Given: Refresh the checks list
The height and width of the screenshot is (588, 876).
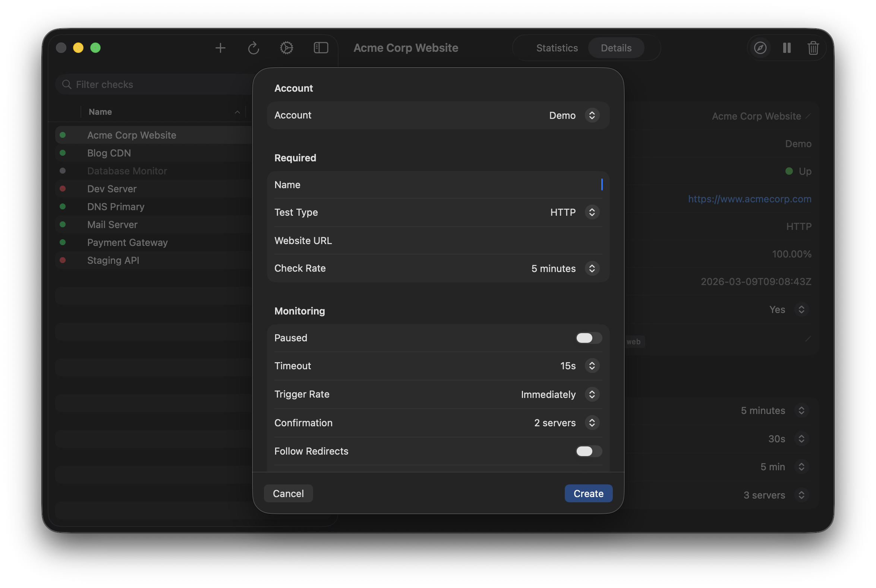Looking at the screenshot, I should (x=253, y=48).
